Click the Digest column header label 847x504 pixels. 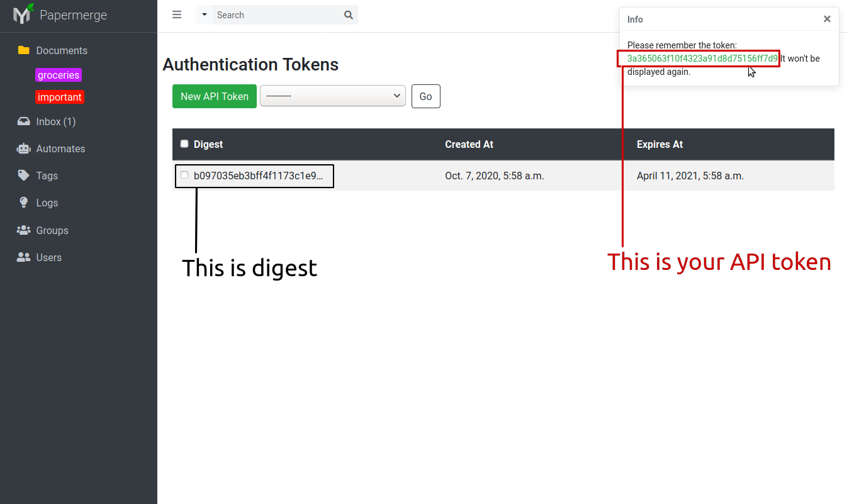pyautogui.click(x=208, y=144)
